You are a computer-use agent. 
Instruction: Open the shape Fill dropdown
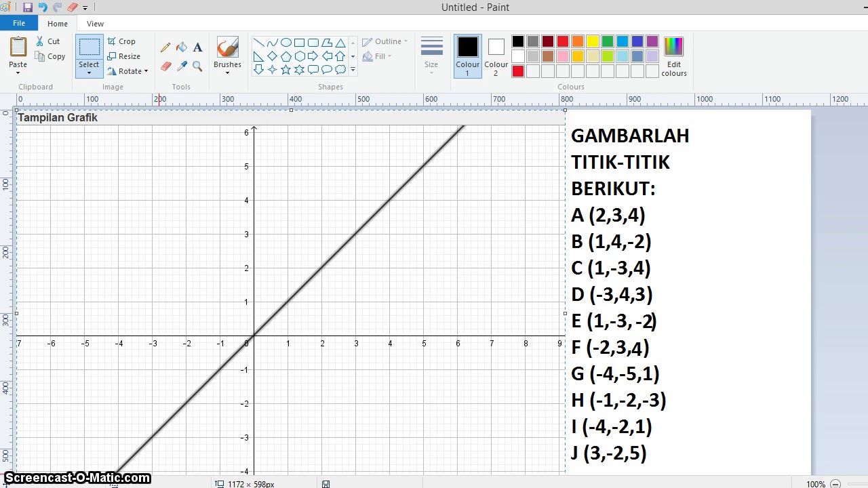(377, 56)
